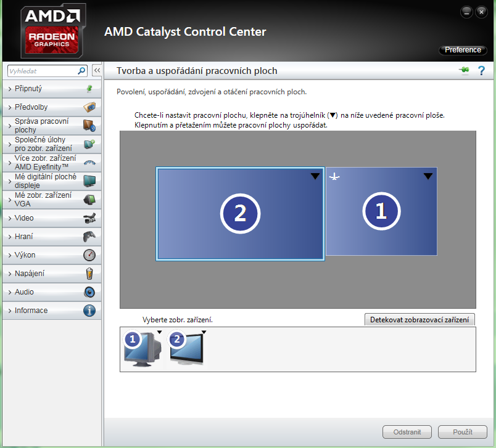The width and height of the screenshot is (496, 448).
Task: Expand the Správa pracovní plochy section
Action: [x=52, y=126]
